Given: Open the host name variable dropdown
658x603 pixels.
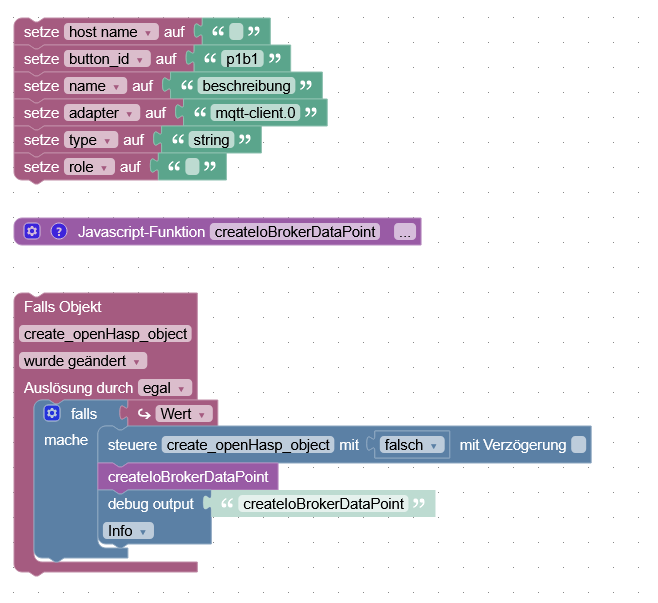Looking at the screenshot, I should pos(111,32).
